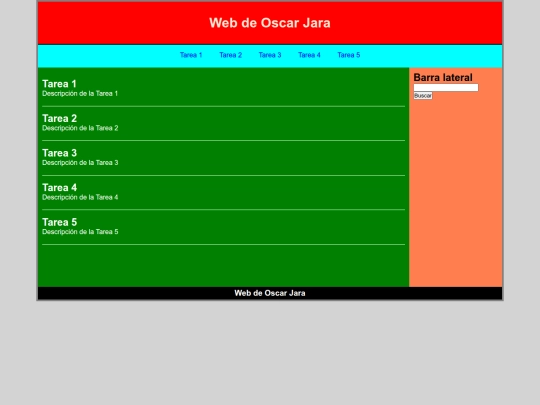Open the Tarea 2 navigation link
The image size is (540, 405).
(230, 55)
